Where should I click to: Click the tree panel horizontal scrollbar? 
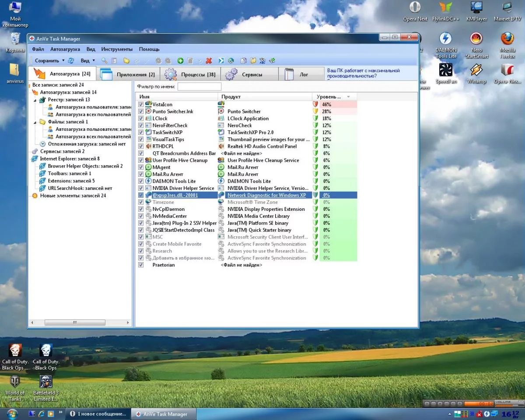tap(74, 322)
